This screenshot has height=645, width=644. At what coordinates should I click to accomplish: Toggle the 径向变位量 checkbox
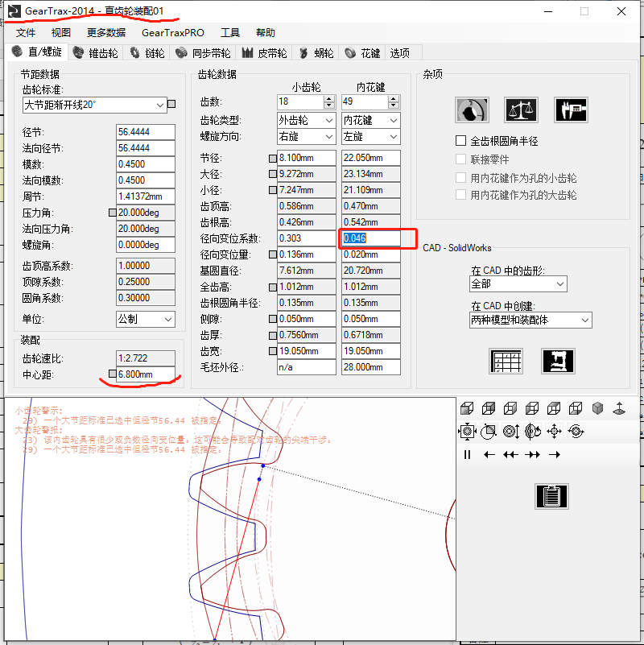point(273,254)
